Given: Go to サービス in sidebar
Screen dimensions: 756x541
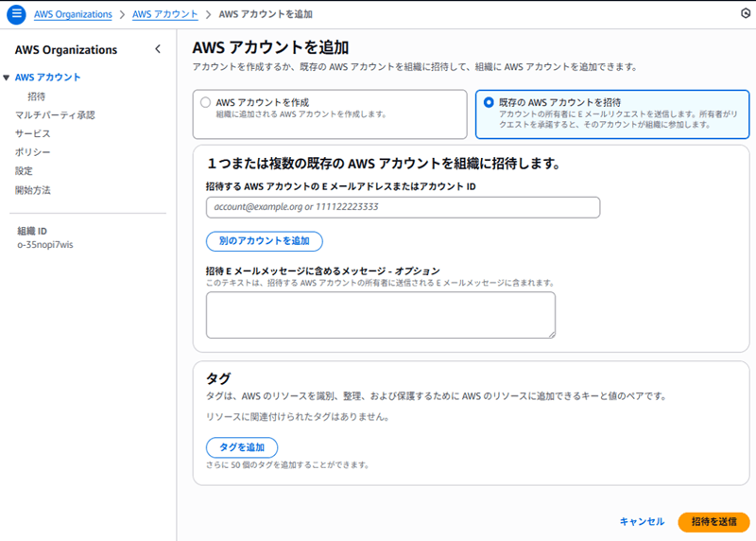Looking at the screenshot, I should [x=32, y=133].
